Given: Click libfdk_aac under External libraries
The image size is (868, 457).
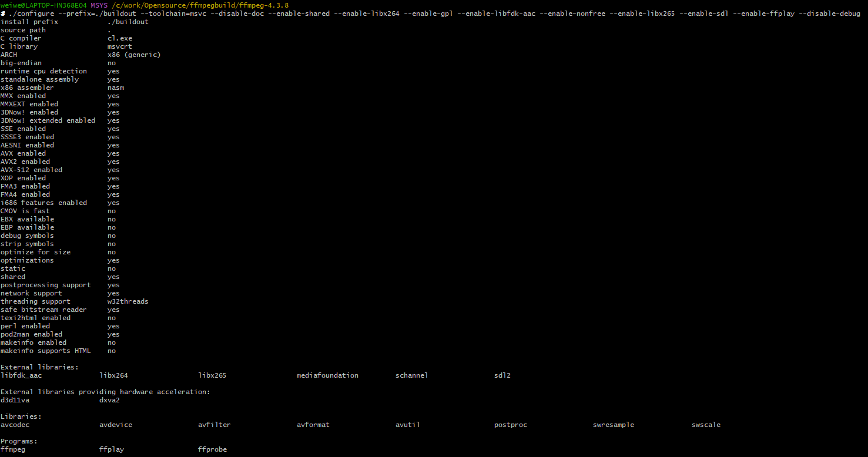Looking at the screenshot, I should point(21,375).
